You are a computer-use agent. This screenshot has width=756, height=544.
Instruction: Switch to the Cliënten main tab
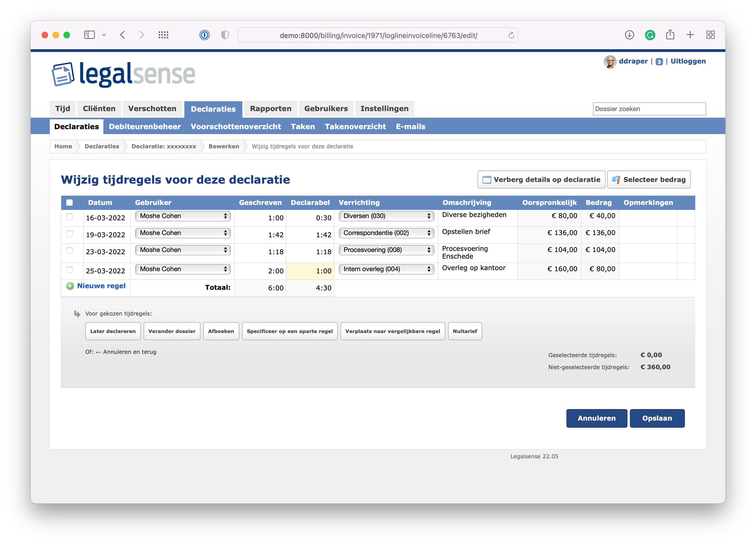click(x=99, y=109)
